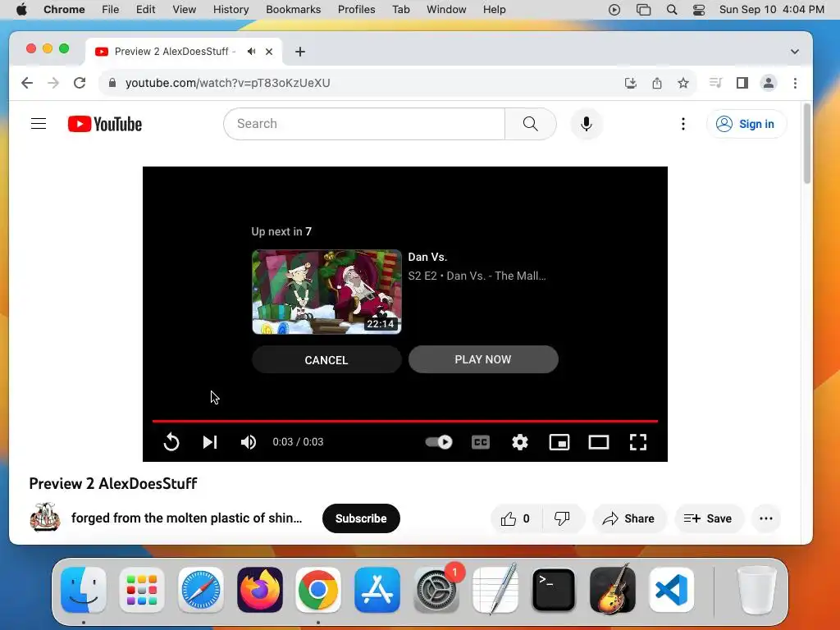840x630 pixels.
Task: Open media controls in Chrome toolbar
Action: coord(715,83)
